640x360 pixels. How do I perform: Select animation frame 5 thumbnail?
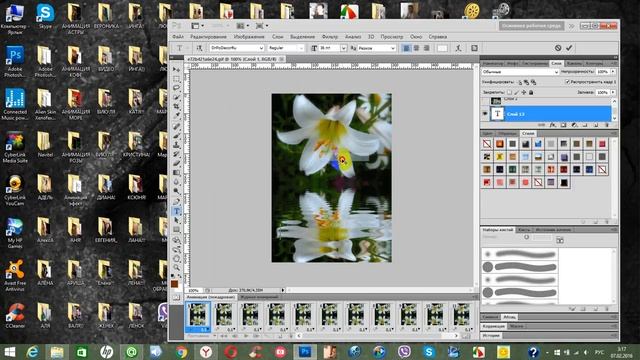(303, 314)
